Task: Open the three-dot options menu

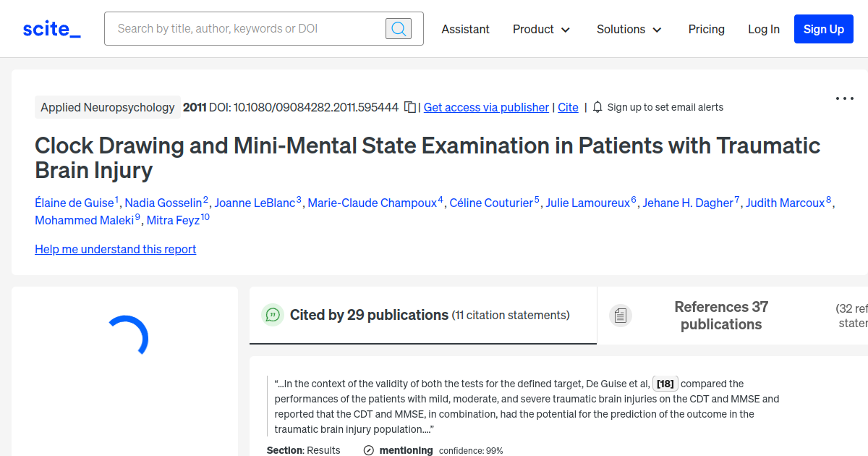Action: tap(844, 98)
